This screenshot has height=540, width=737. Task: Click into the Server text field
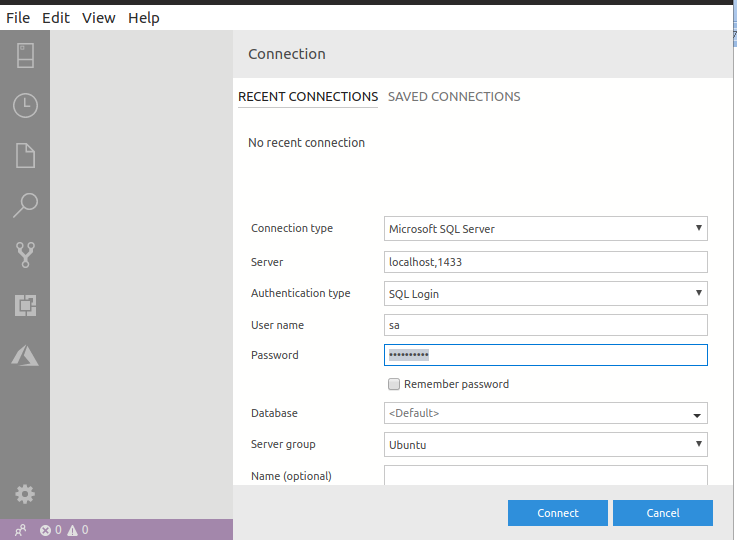[545, 262]
